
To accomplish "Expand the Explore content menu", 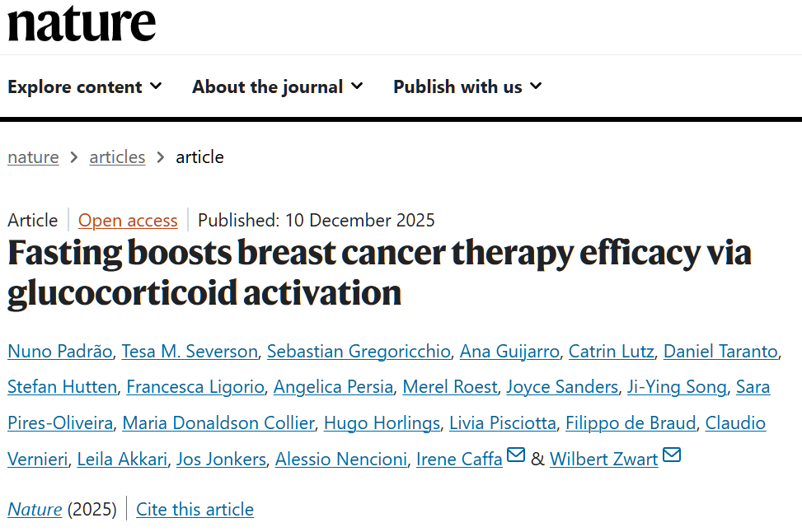I will point(84,86).
